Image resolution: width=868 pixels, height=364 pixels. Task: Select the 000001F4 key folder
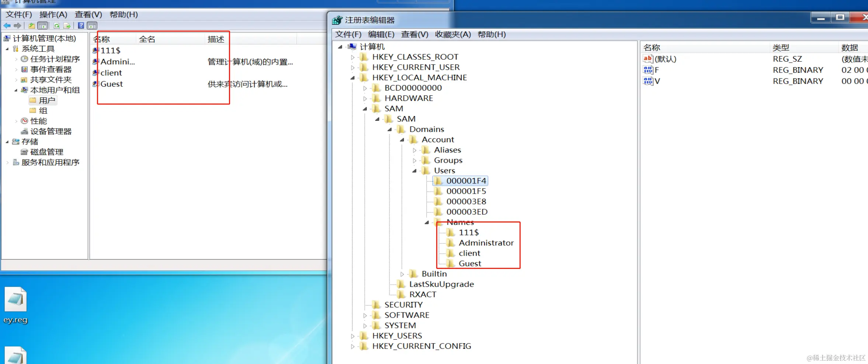(x=461, y=181)
